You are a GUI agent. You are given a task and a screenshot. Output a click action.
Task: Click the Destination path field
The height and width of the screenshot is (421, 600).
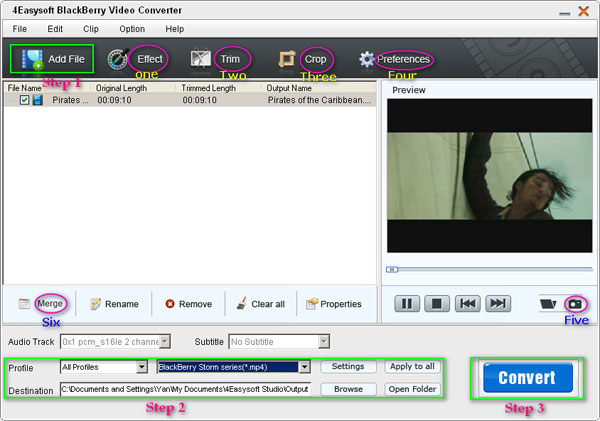pos(186,389)
